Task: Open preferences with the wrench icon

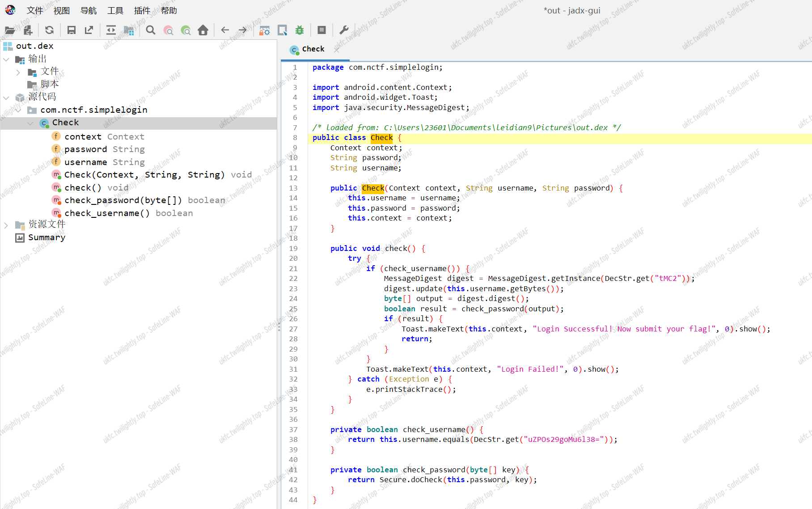Action: (x=344, y=30)
